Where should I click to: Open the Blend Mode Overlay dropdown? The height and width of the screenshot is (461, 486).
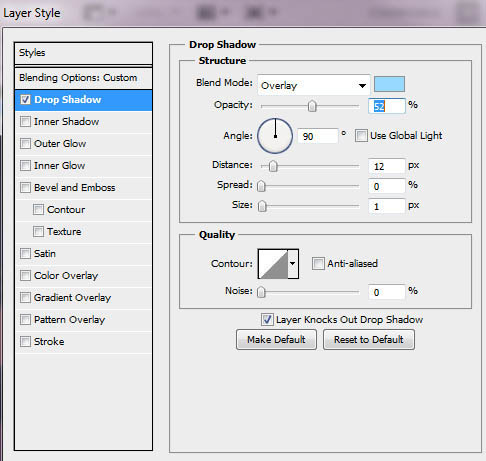click(x=314, y=85)
